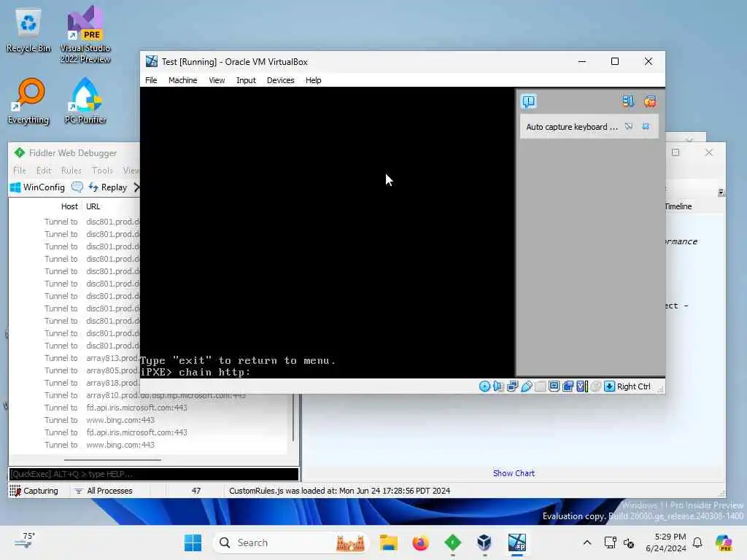Click the CPU virtualization status icon in VirtualBox

pyautogui.click(x=581, y=386)
